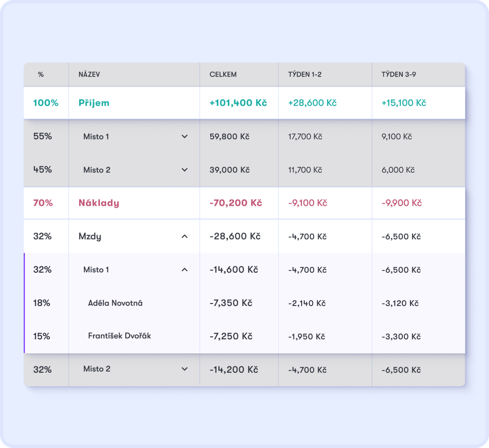Click TÝDEN 3-9 column header
The width and height of the screenshot is (489, 448).
tap(398, 74)
